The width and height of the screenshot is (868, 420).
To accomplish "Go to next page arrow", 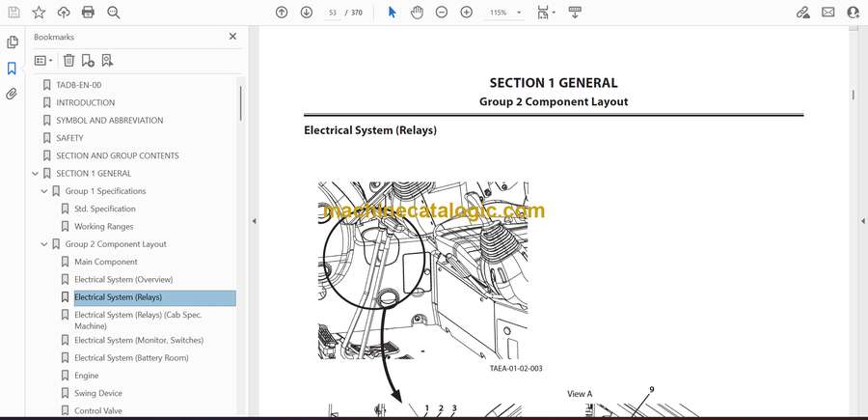I will tap(306, 13).
